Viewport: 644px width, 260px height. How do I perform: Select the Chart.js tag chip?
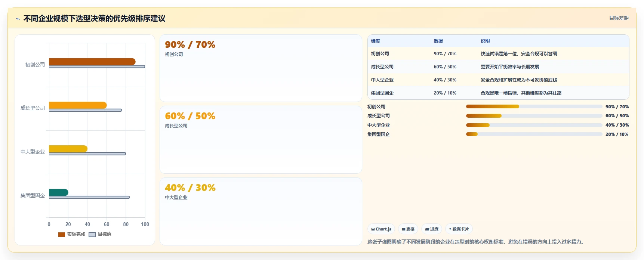click(x=381, y=229)
